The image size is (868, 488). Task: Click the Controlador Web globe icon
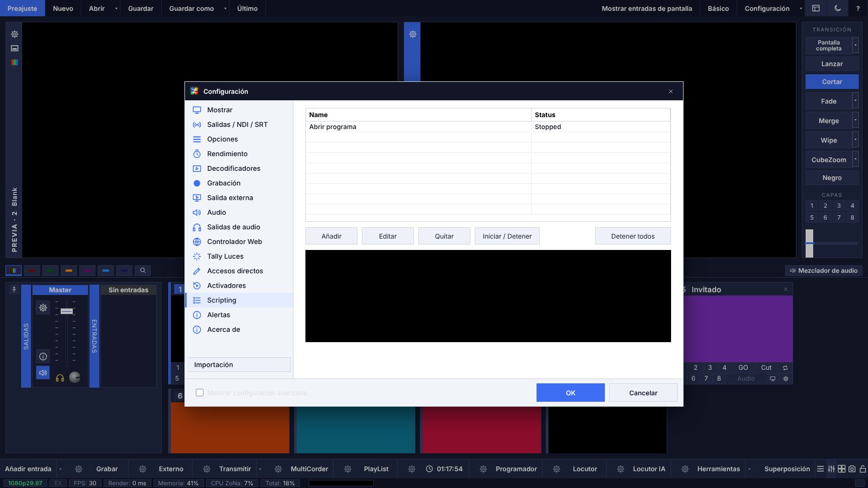[197, 242]
